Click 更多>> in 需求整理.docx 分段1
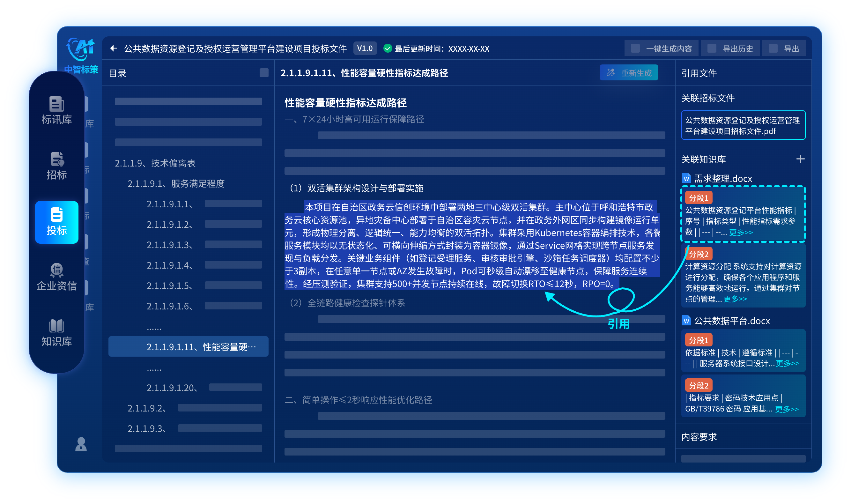Image resolution: width=851 pixels, height=504 pixels. pos(741,232)
